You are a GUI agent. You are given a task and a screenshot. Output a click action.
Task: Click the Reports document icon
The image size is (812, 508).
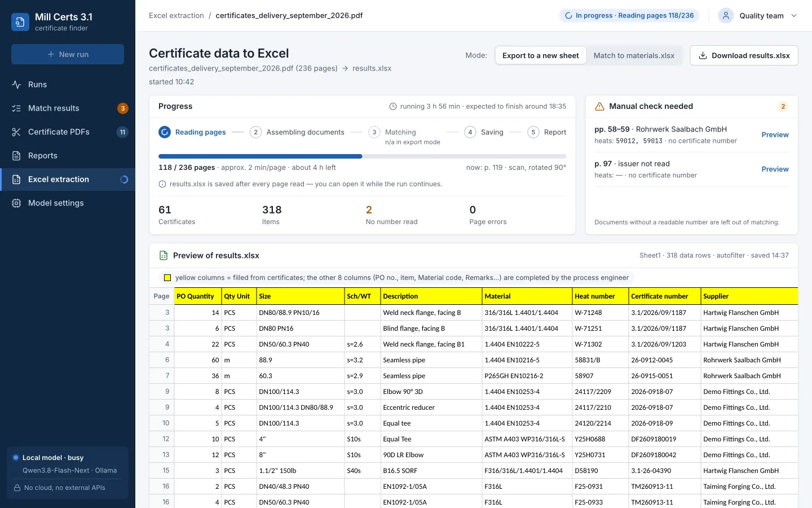coord(16,156)
